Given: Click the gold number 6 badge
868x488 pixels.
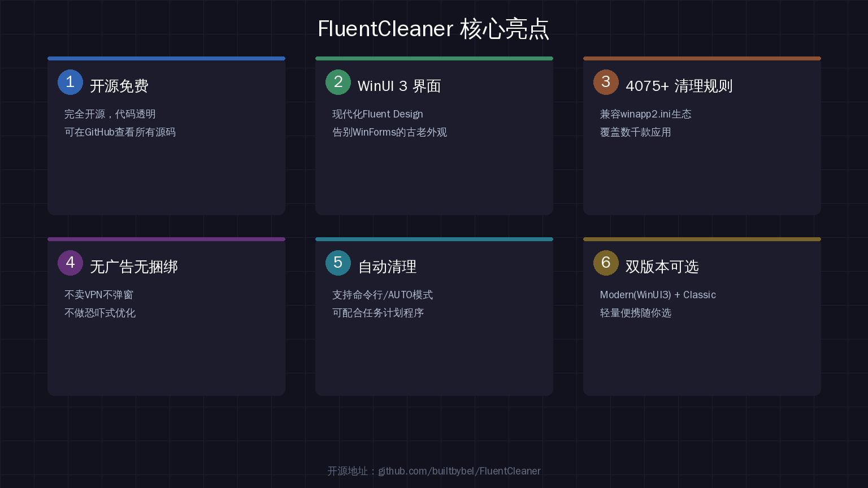Looking at the screenshot, I should coord(606,263).
